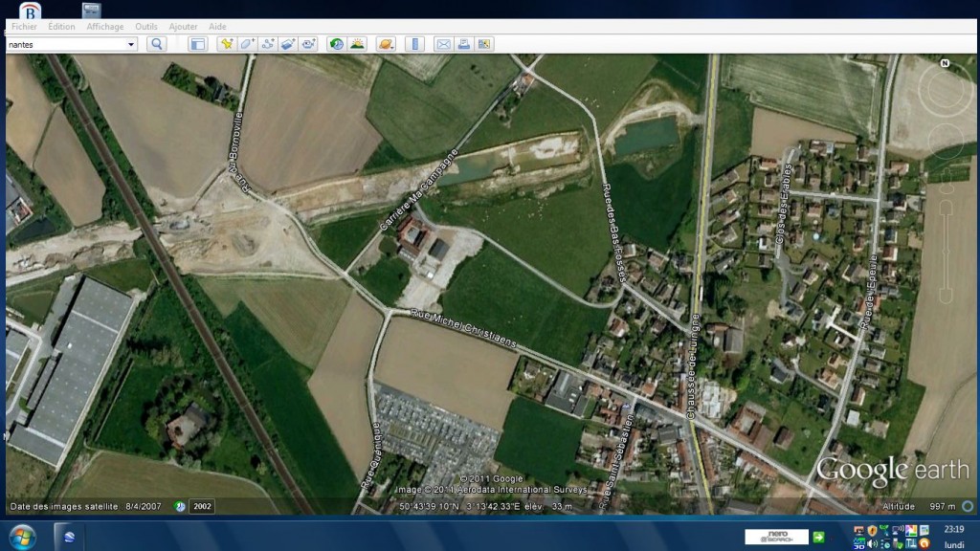Open the planet selector dropdown
The height and width of the screenshot is (551, 980).
coord(385,44)
